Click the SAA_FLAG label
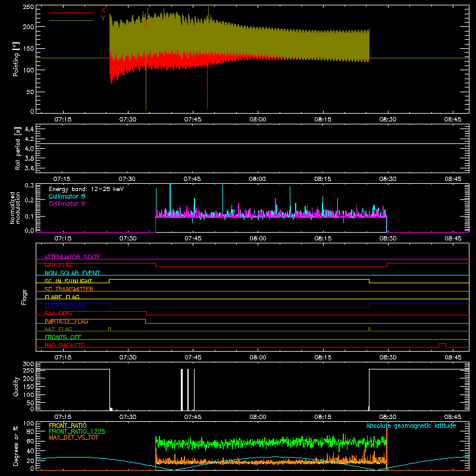Viewport: 476px width, 476px height. 58,313
